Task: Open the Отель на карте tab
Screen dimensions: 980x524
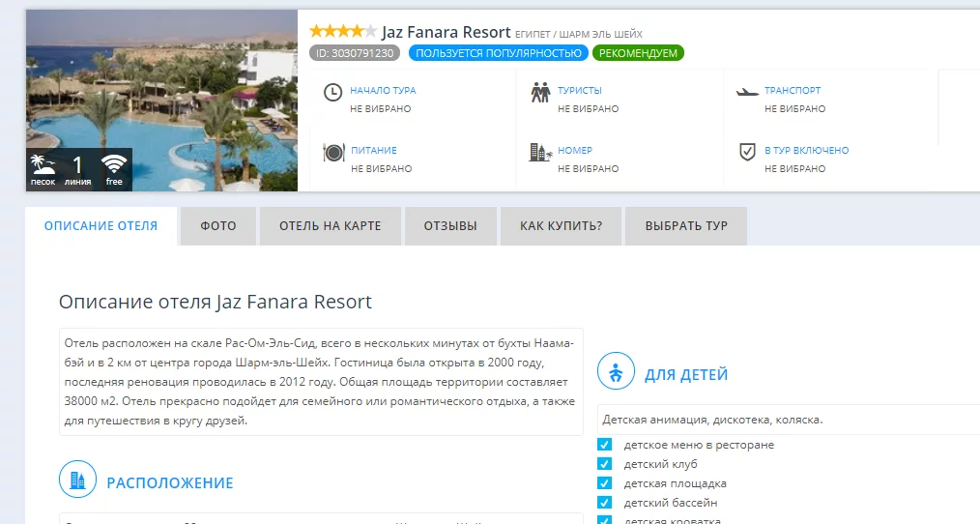Action: pyautogui.click(x=330, y=225)
